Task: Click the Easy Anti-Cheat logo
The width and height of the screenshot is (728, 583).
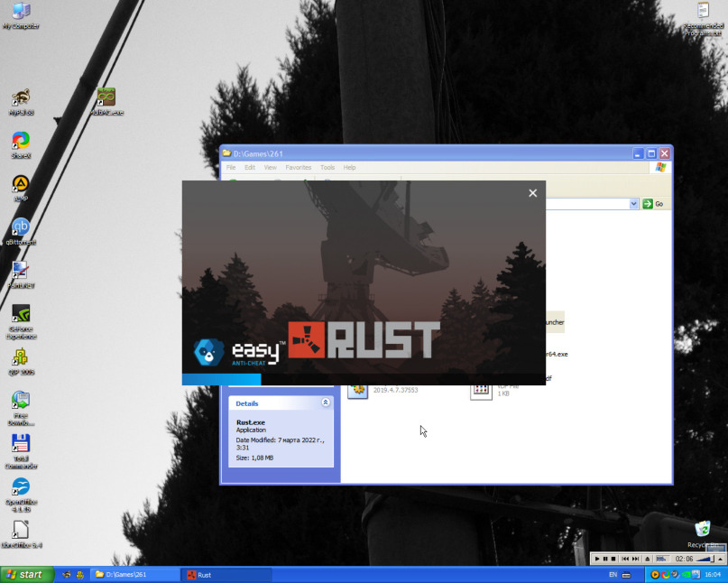Action: (239, 353)
